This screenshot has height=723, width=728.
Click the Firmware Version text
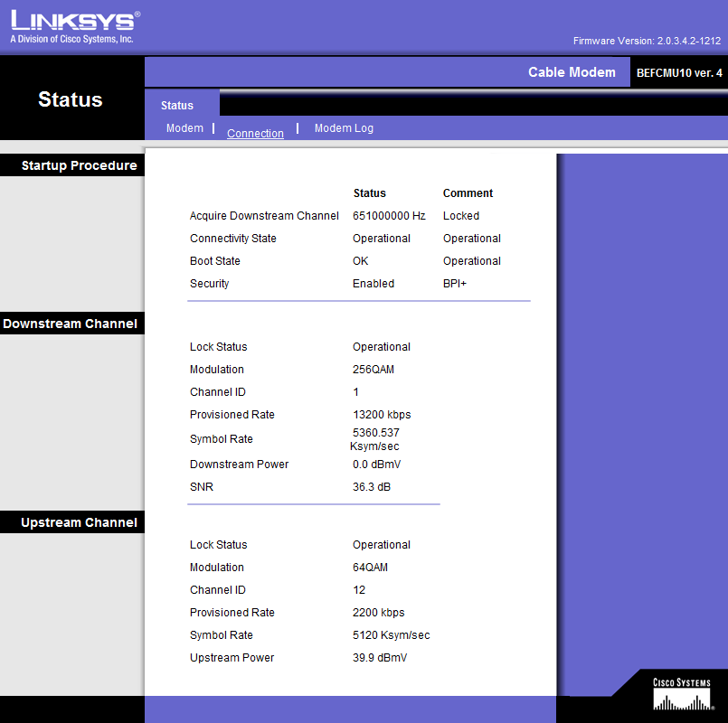coord(647,41)
